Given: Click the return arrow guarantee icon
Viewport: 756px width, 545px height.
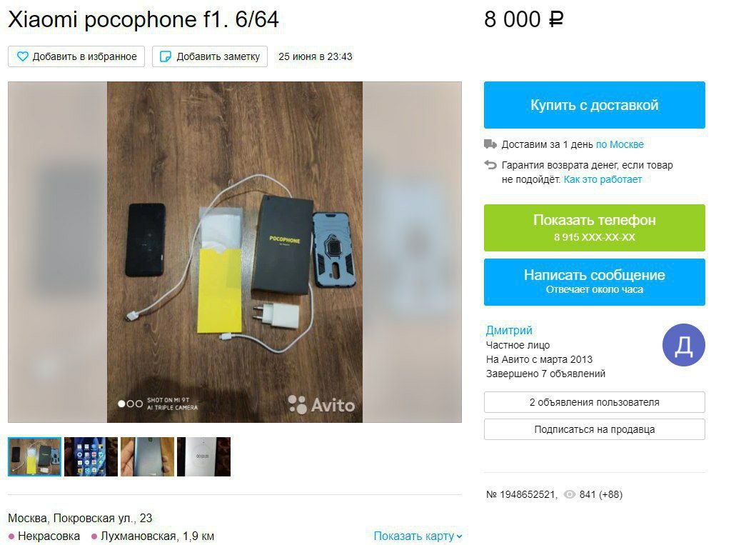Looking at the screenshot, I should tap(490, 165).
